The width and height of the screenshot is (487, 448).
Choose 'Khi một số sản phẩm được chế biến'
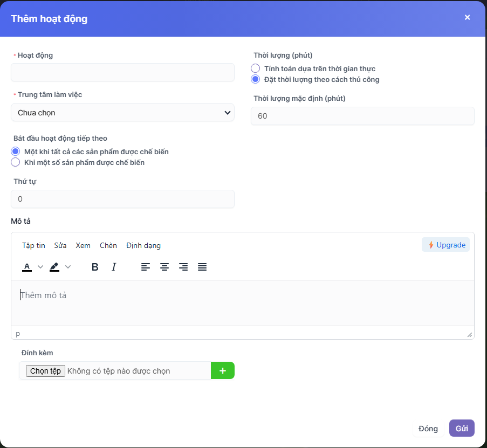click(16, 162)
